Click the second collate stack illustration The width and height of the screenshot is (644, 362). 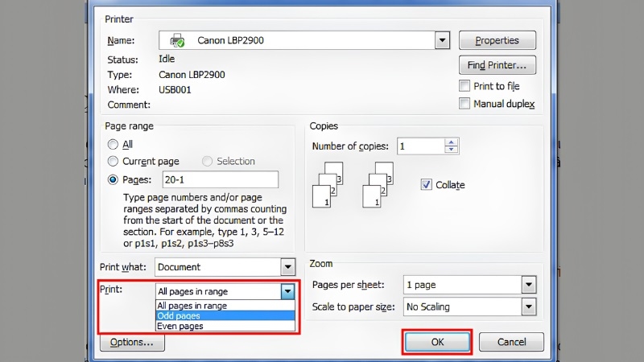[378, 185]
